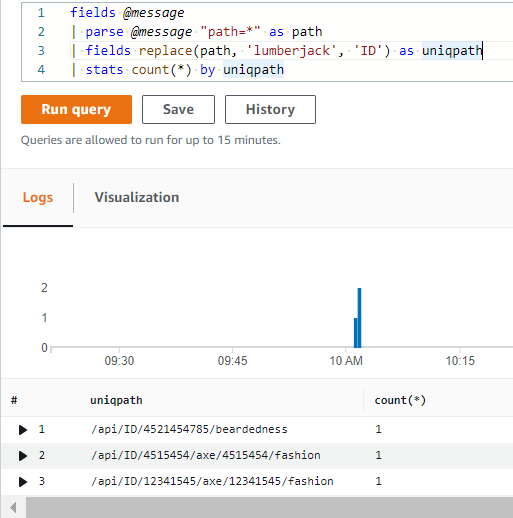This screenshot has width=513, height=518.
Task: Open the query History
Action: click(270, 109)
